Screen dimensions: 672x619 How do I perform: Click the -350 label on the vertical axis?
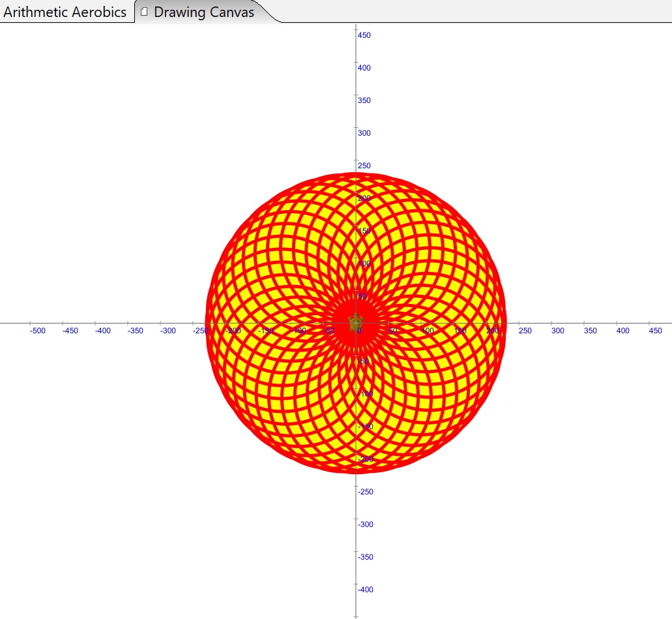[x=366, y=557]
